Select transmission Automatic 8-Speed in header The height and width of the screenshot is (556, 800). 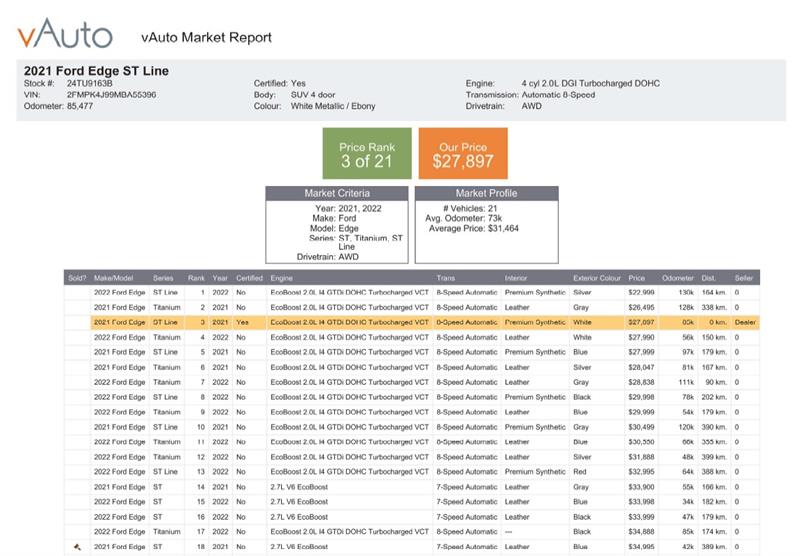558,95
